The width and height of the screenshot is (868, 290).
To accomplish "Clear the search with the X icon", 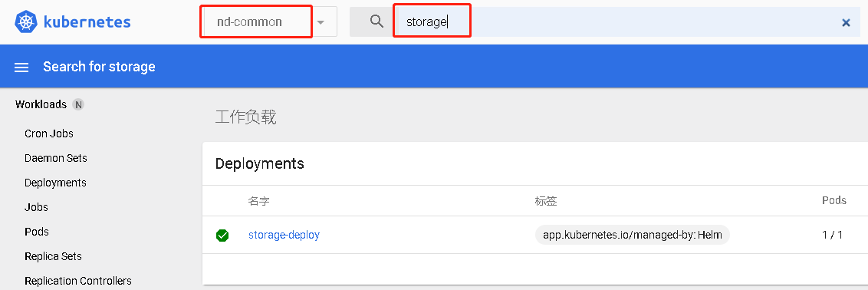I will [x=846, y=23].
